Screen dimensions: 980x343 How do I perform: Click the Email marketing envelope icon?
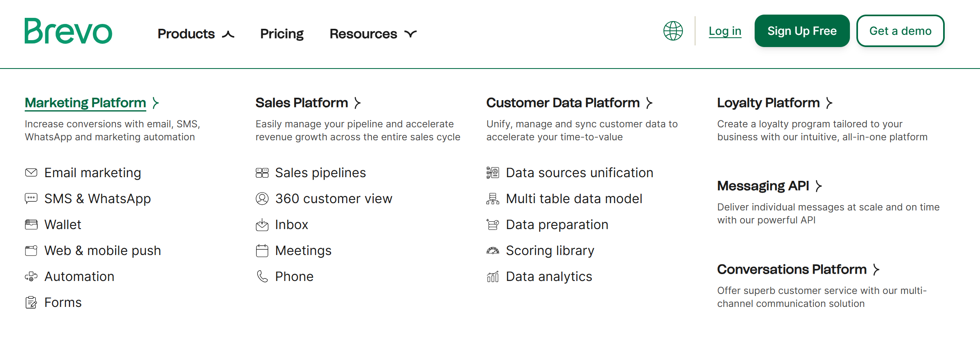pos(31,173)
